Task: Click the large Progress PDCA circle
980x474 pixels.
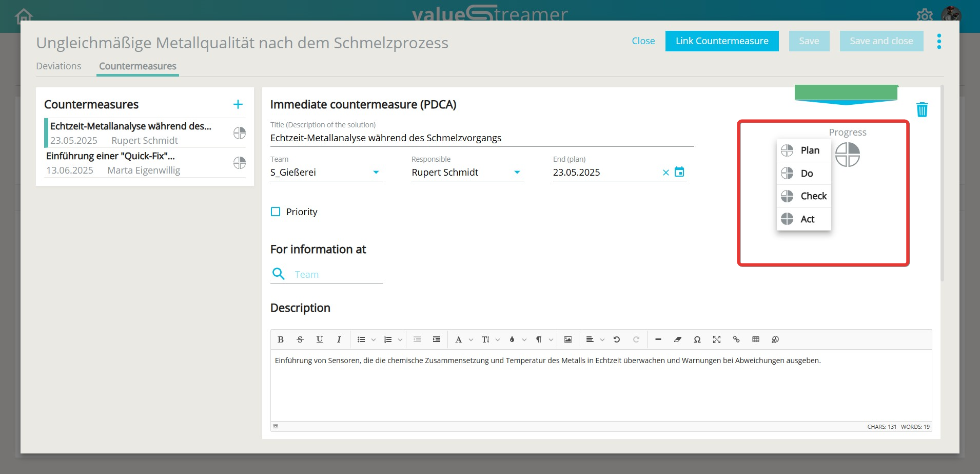Action: (848, 155)
